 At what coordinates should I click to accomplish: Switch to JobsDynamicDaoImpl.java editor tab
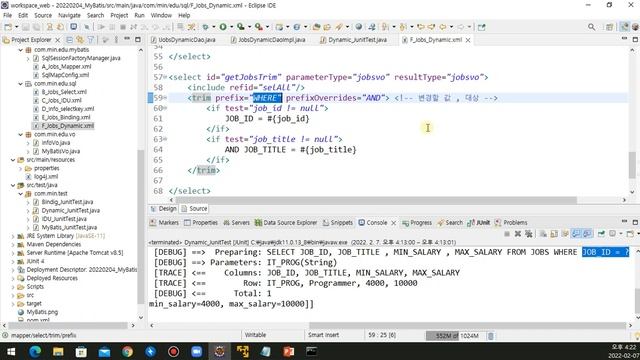(268, 40)
